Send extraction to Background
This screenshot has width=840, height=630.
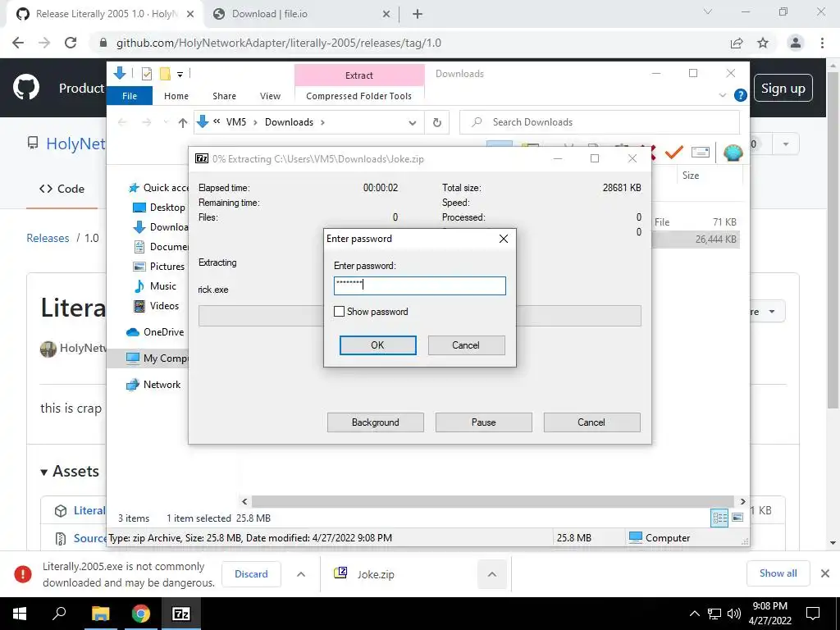point(375,422)
